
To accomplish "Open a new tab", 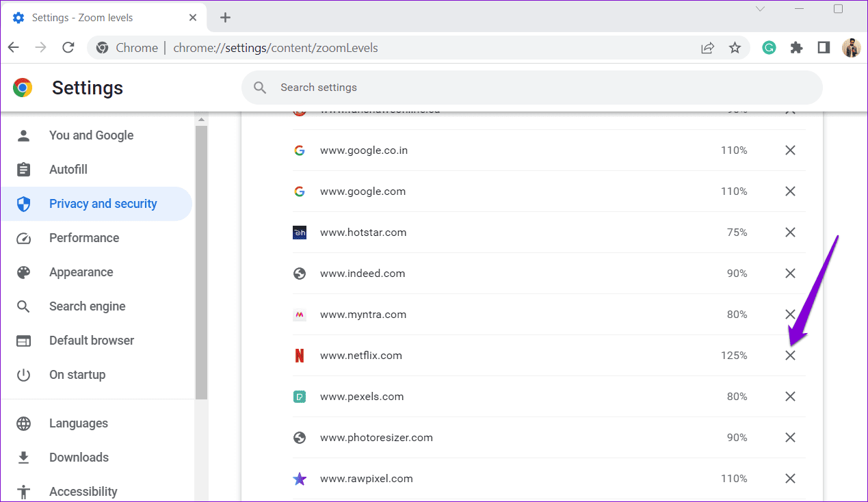I will [226, 18].
